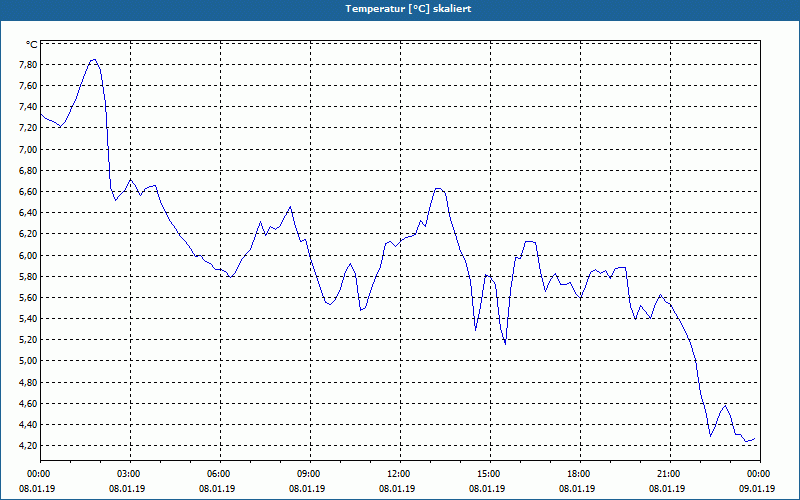This screenshot has width=800, height=500.
Task: Click the 15:00 time axis label
Action: tap(488, 474)
